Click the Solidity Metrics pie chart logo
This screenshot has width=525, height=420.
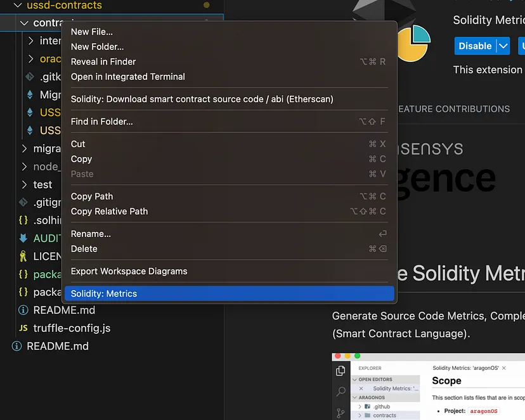[x=414, y=44]
